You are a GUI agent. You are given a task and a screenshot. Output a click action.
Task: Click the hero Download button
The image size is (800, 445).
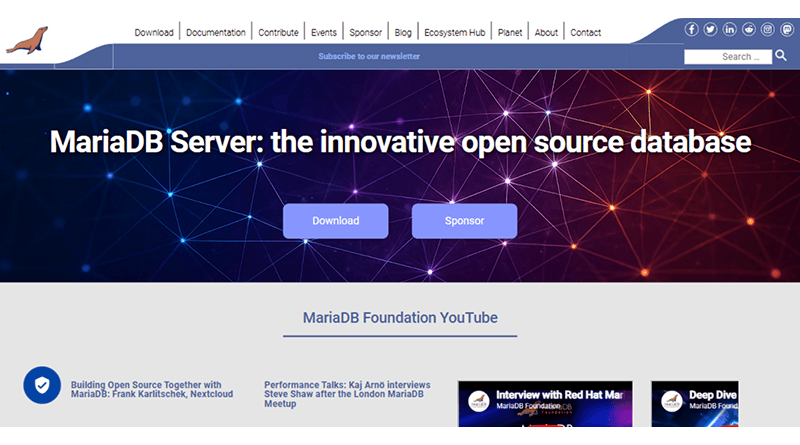tap(336, 221)
